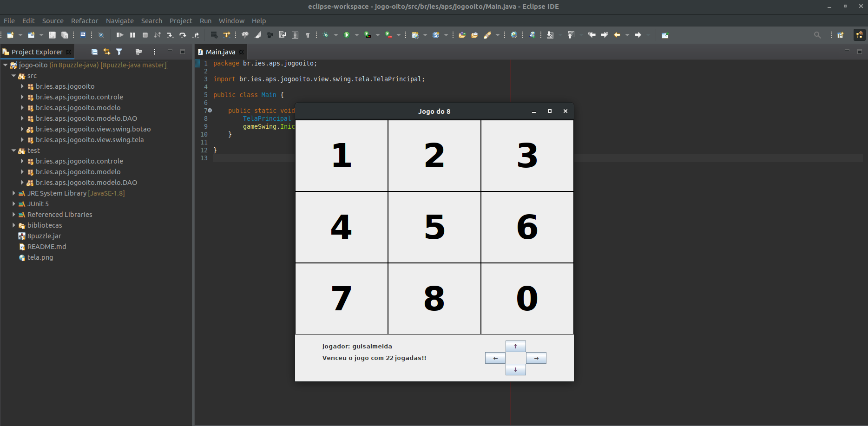The image size is (868, 426).
Task: Collapse the test source folder
Action: pos(14,151)
